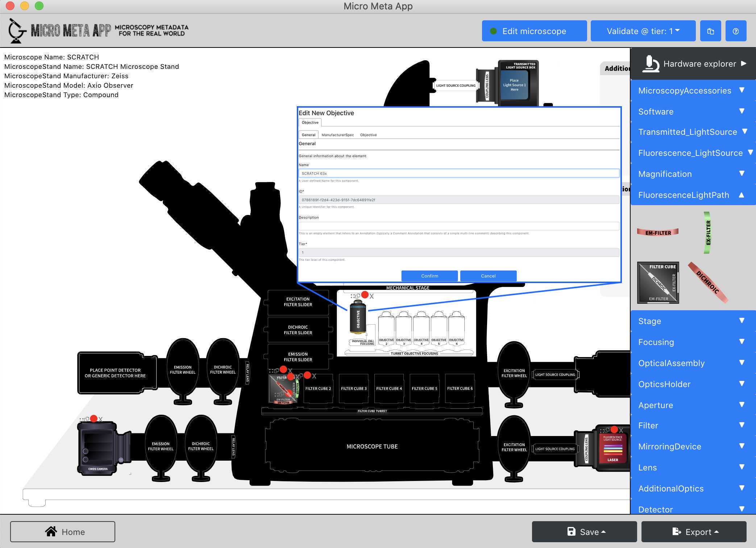Viewport: 756px width, 548px height.
Task: Click the Microscope Tube slot
Action: pyautogui.click(x=372, y=447)
